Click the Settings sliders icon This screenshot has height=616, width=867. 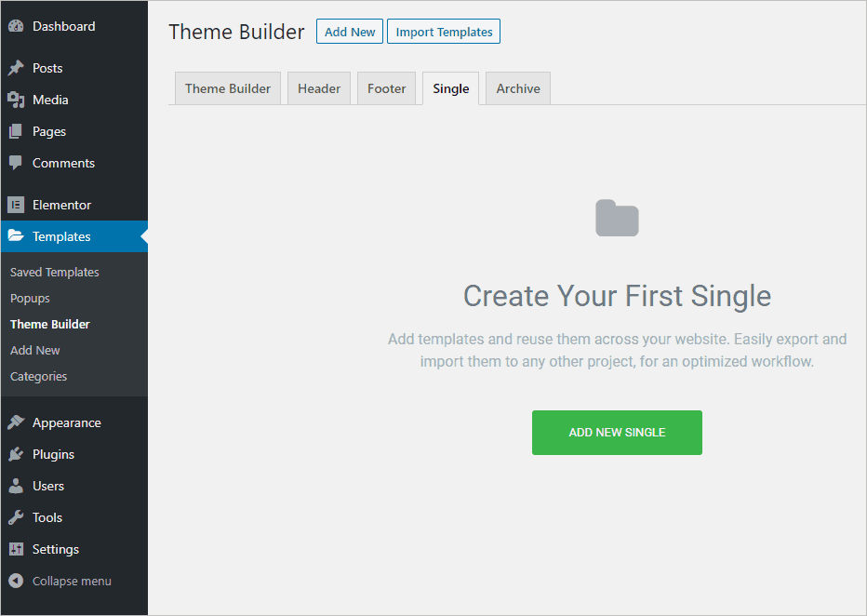coord(16,549)
